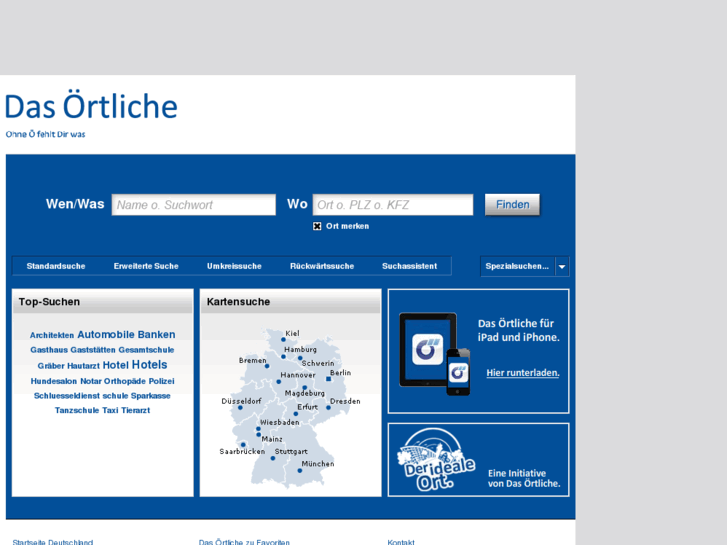Open the Umkreissuche tab
This screenshot has height=545, width=727.
click(x=234, y=266)
